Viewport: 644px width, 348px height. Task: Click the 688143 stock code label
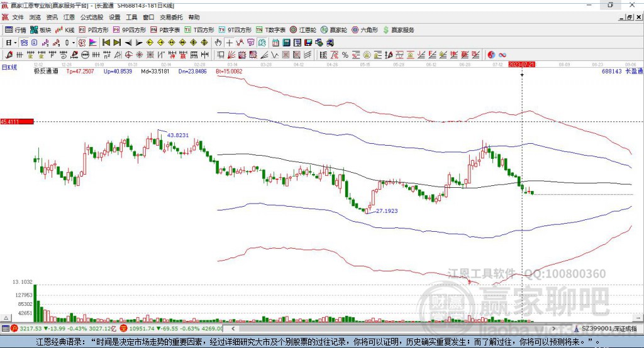(611, 71)
